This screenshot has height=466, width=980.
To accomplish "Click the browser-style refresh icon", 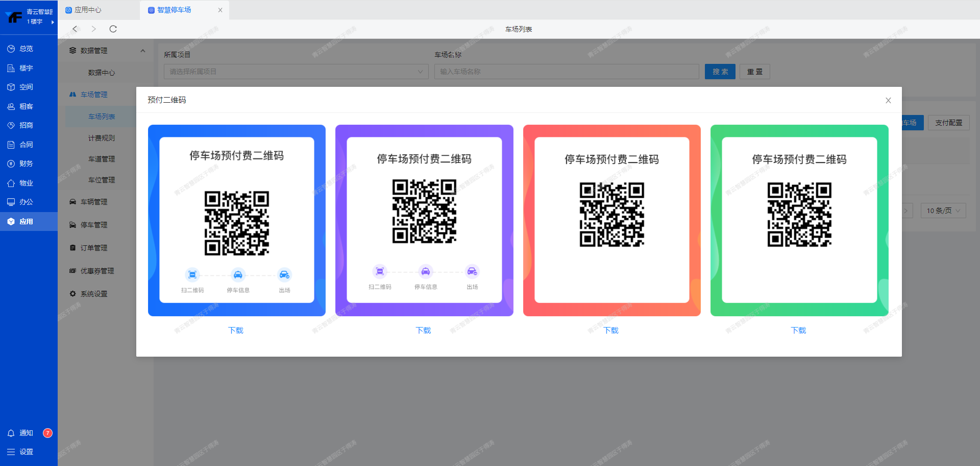I will coord(113,29).
